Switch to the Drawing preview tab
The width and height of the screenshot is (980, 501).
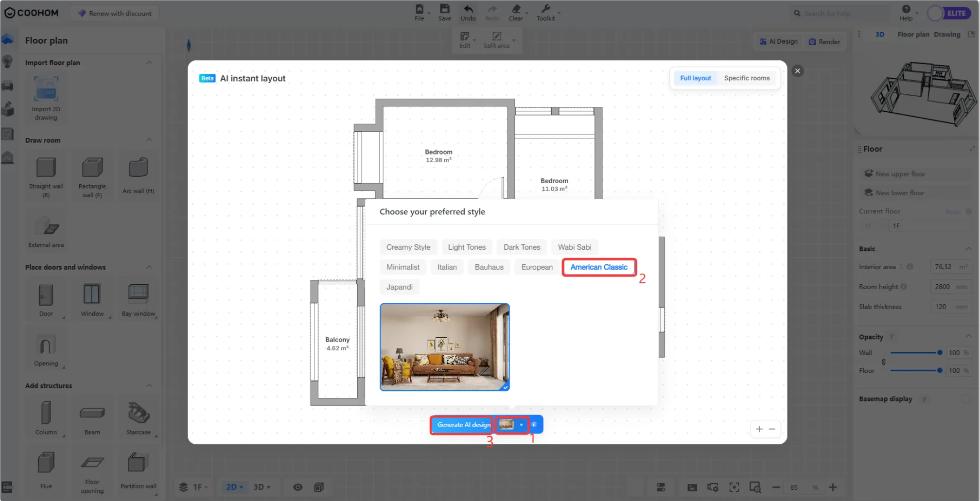pos(947,35)
